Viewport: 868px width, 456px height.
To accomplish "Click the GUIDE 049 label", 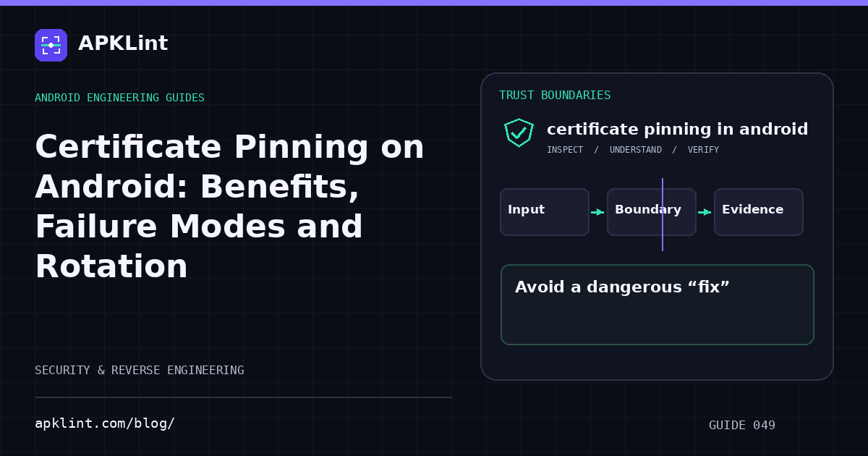I will pos(742,426).
